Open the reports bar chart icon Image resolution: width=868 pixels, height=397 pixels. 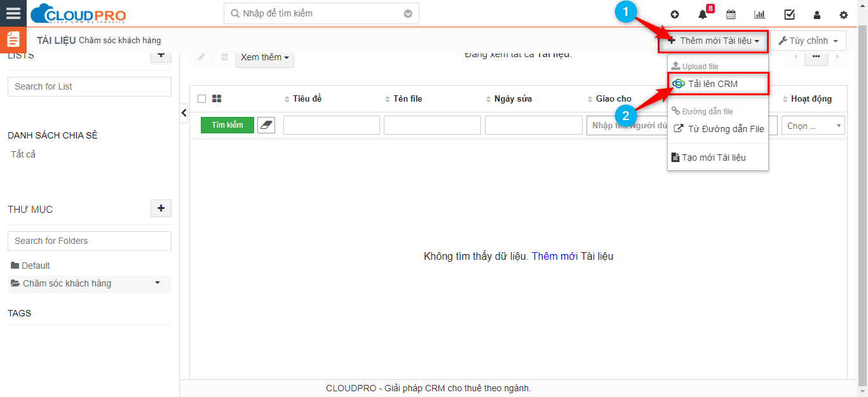tap(759, 15)
